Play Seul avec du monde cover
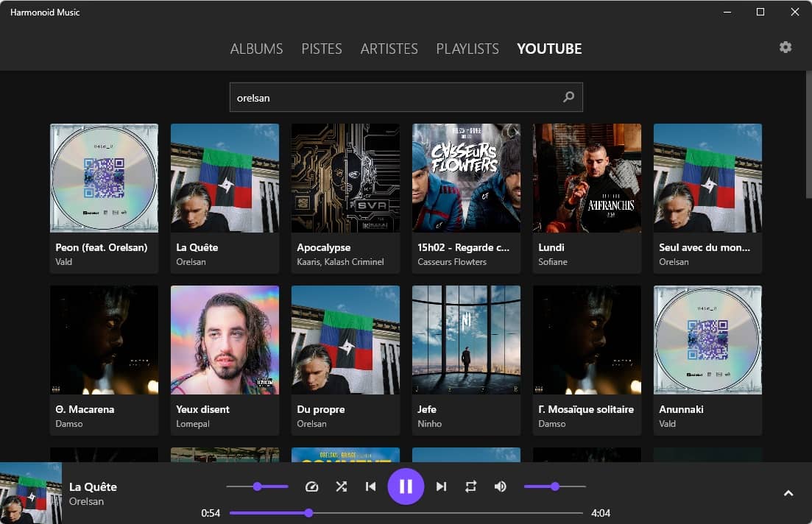Viewport: 812px width, 524px height. point(707,177)
